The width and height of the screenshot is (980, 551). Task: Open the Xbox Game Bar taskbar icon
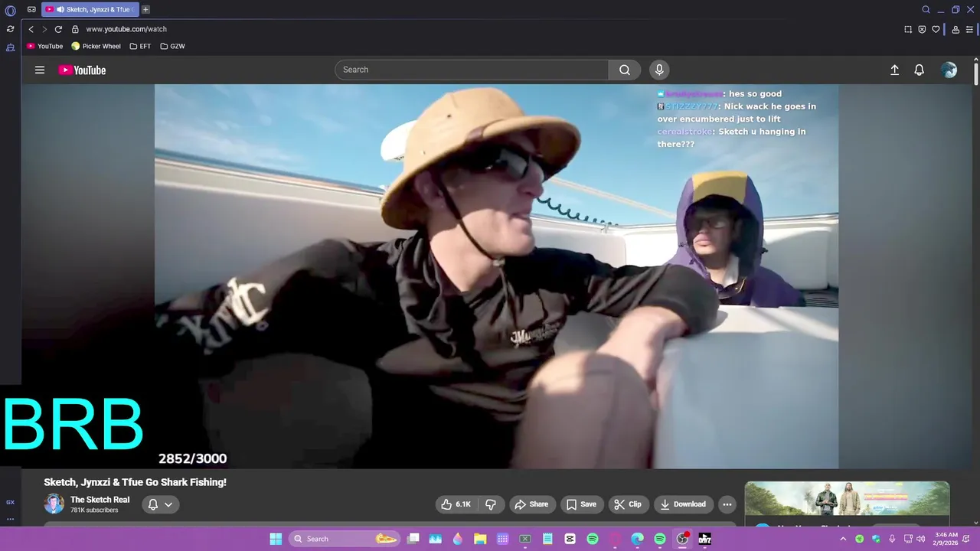(525, 539)
